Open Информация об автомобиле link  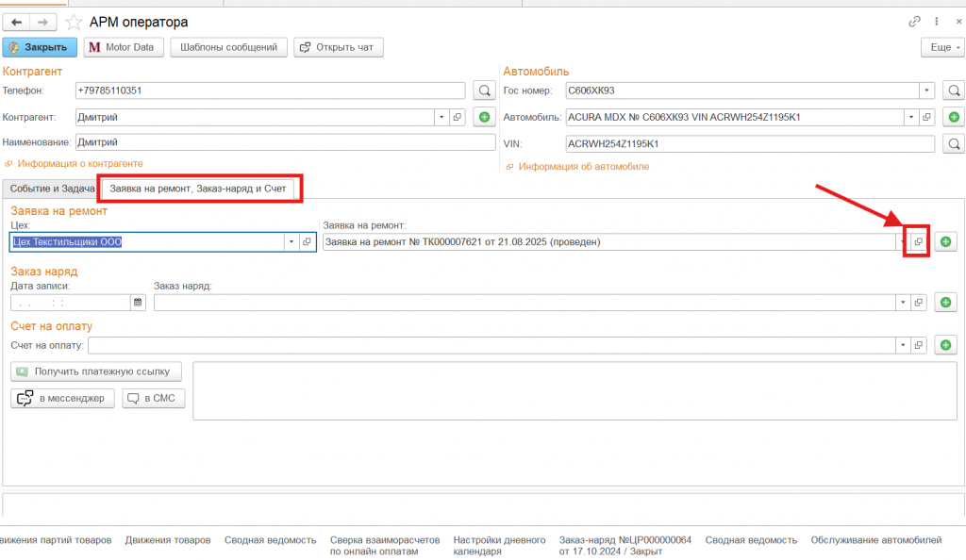[583, 167]
